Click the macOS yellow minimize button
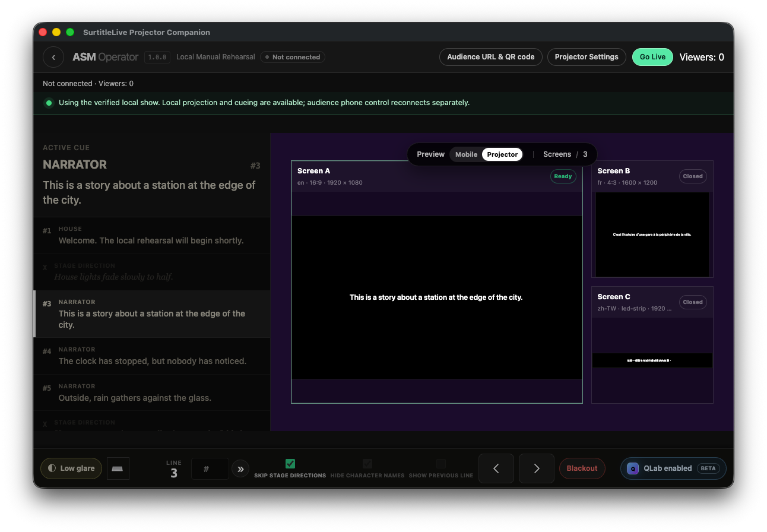Viewport: 767px width, 532px height. 56,32
